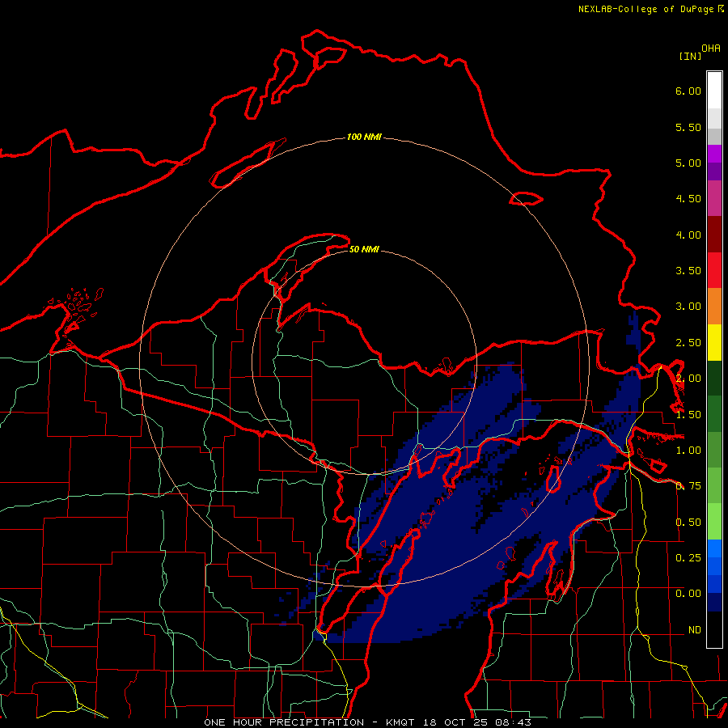Select the 0.25 legend value
The image size is (728, 728).
coord(688,557)
